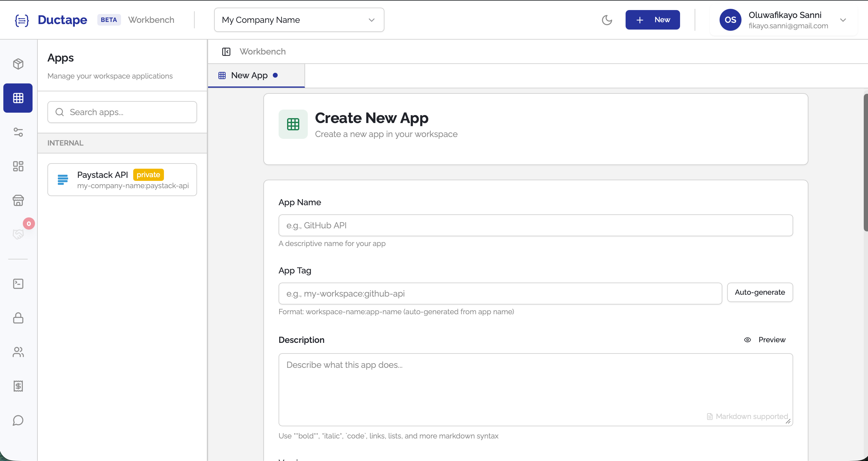The image size is (868, 461).
Task: Open the secrets lock icon
Action: 18,318
